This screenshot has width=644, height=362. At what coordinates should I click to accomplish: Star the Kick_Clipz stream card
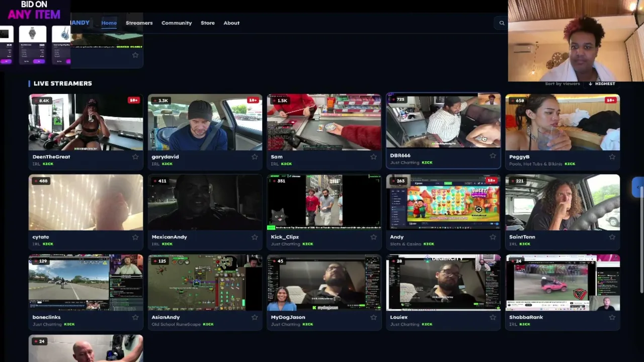[374, 237]
